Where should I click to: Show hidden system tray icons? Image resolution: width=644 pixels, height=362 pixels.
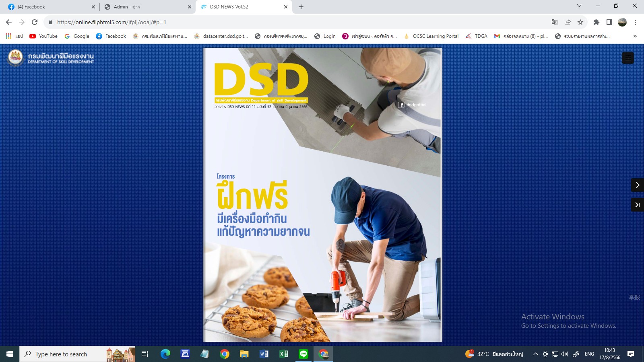(x=535, y=354)
